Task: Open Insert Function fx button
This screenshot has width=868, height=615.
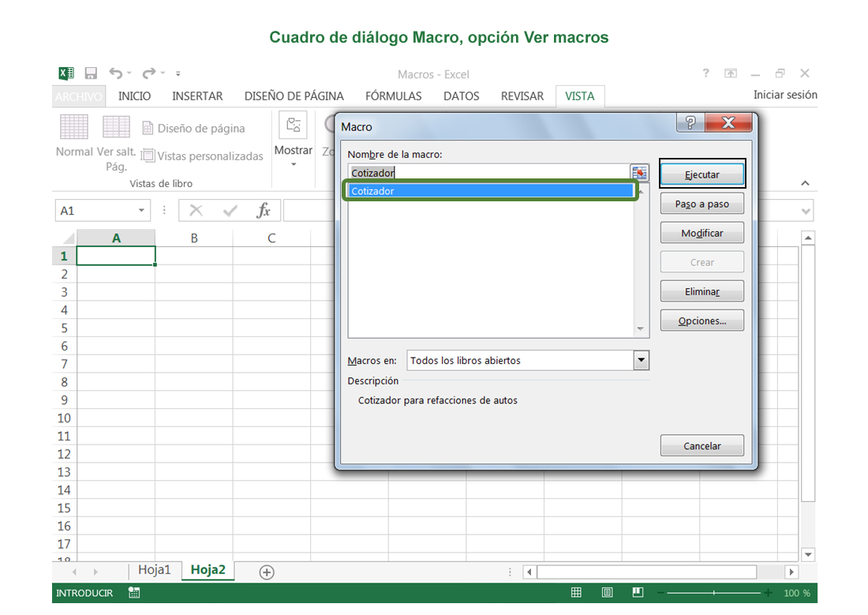Action: [x=264, y=211]
